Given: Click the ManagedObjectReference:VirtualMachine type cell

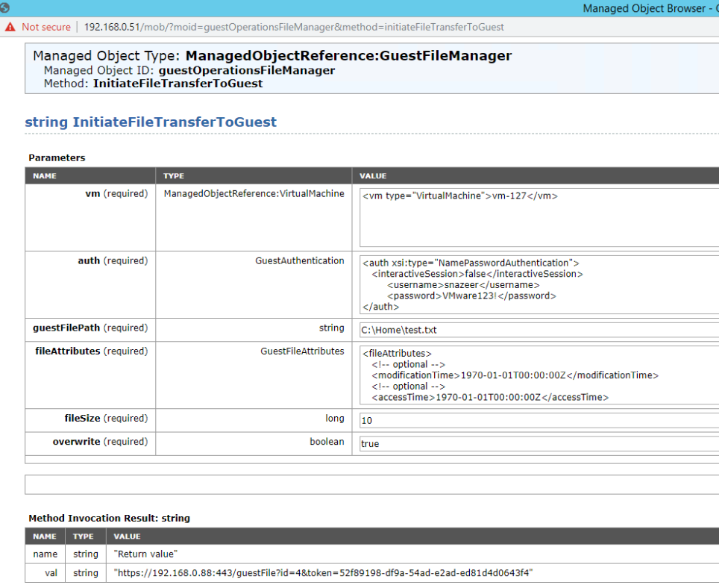Looking at the screenshot, I should click(x=254, y=194).
